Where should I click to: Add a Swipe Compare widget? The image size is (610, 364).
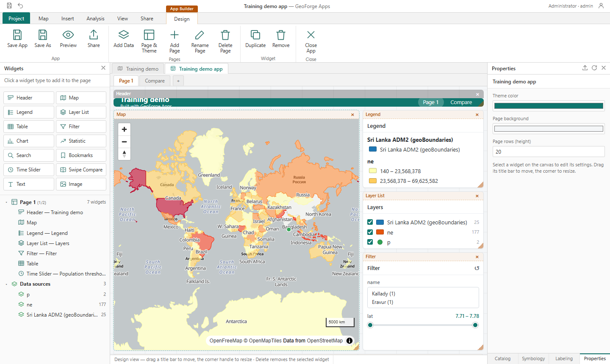pos(81,170)
